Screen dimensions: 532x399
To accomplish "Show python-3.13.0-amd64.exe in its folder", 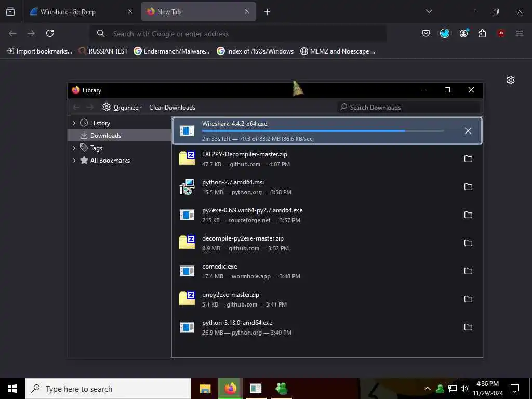I will click(468, 327).
